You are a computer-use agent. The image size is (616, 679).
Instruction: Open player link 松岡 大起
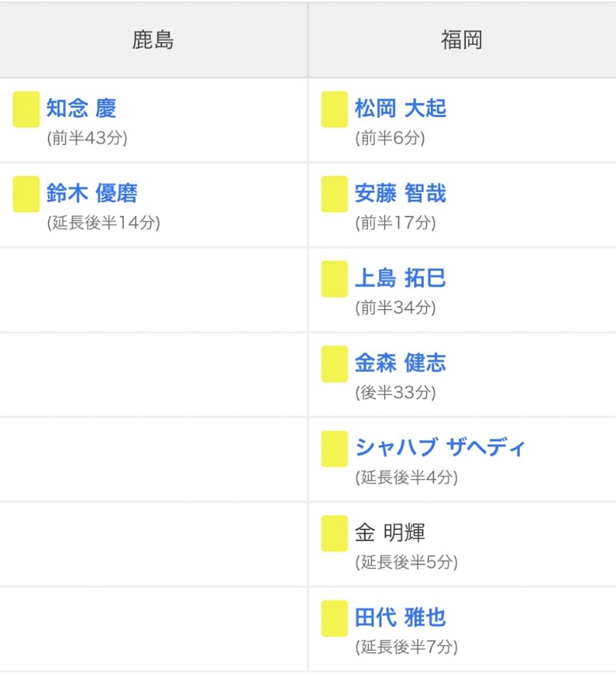click(400, 109)
